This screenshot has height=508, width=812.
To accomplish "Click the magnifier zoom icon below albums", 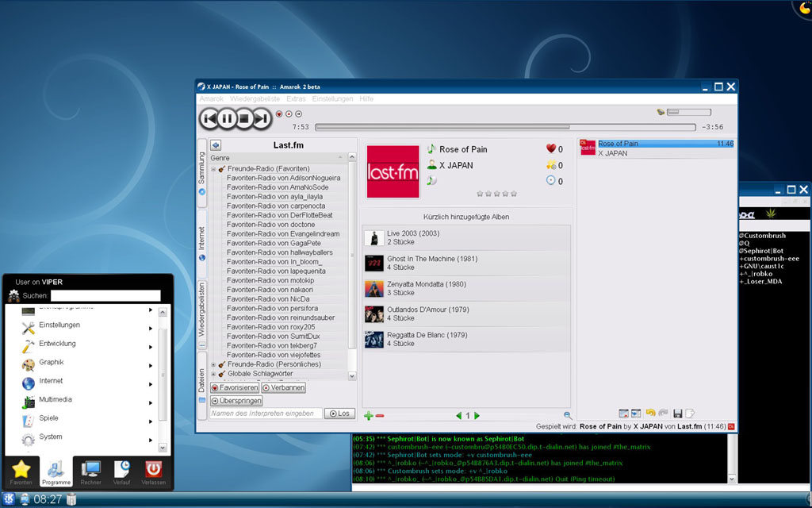I will point(568,416).
